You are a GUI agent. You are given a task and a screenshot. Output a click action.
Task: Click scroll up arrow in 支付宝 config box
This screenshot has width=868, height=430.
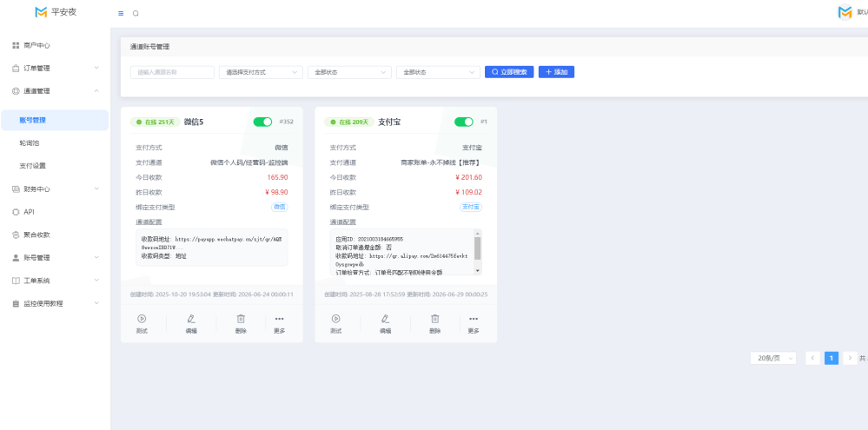coord(478,234)
